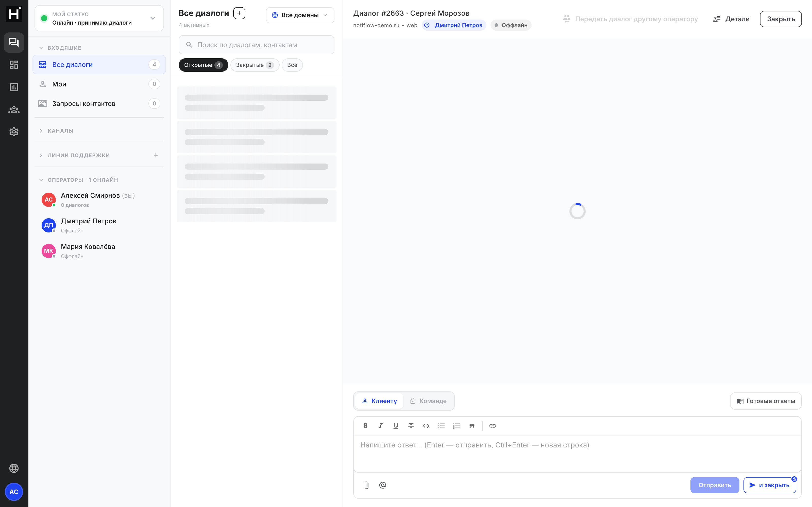Switch reply mode to Клиенту

click(379, 401)
